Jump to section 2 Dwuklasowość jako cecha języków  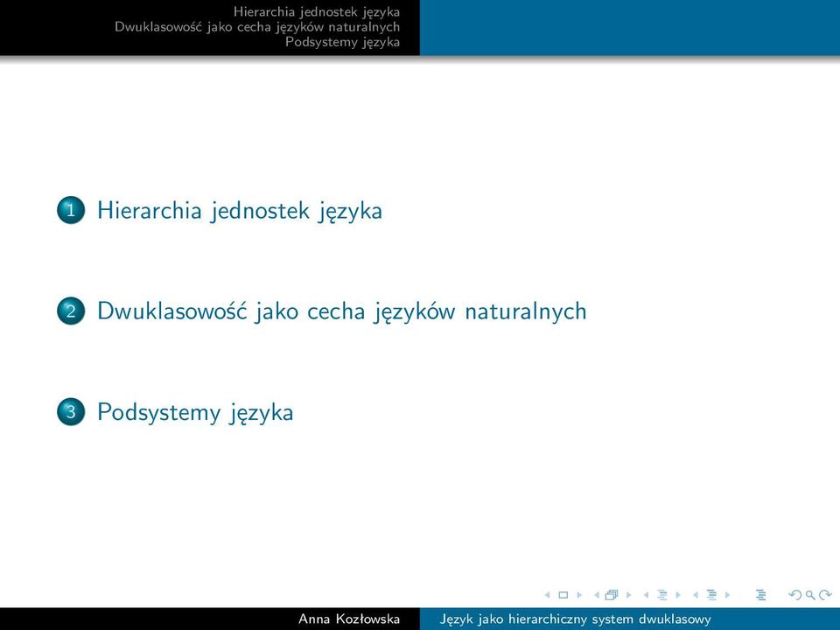[342, 311]
